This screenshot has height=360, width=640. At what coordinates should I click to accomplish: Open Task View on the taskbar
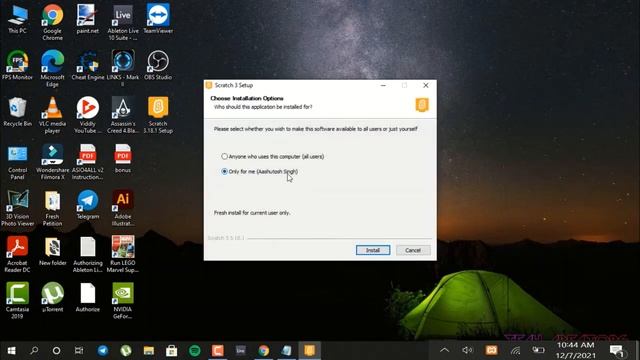tap(79, 351)
